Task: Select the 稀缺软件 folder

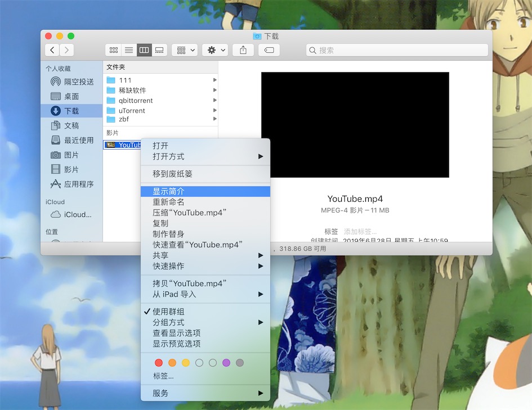Action: click(160, 90)
